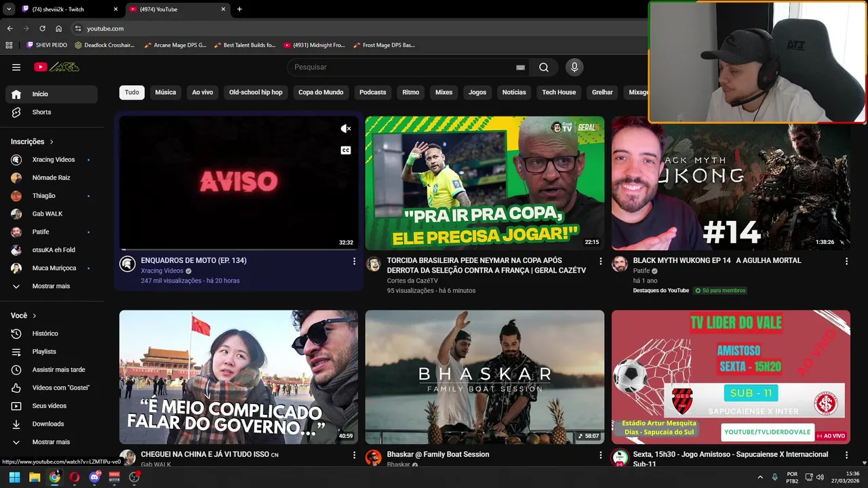Viewport: 868px width, 488px height.
Task: Open Xracing Videos channel avatar under AVISO video
Action: coord(127,264)
